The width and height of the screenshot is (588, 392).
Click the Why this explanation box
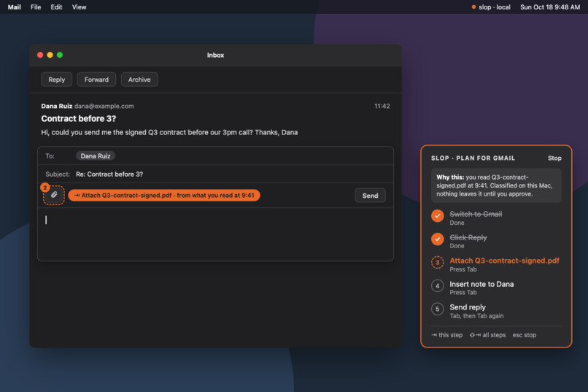tap(496, 185)
